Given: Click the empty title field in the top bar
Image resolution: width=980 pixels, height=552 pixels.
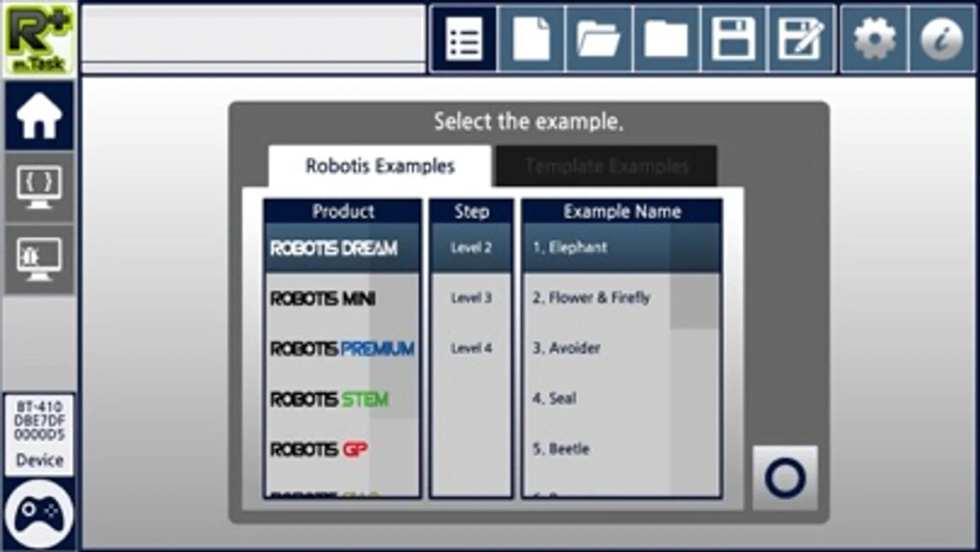Looking at the screenshot, I should [x=253, y=34].
